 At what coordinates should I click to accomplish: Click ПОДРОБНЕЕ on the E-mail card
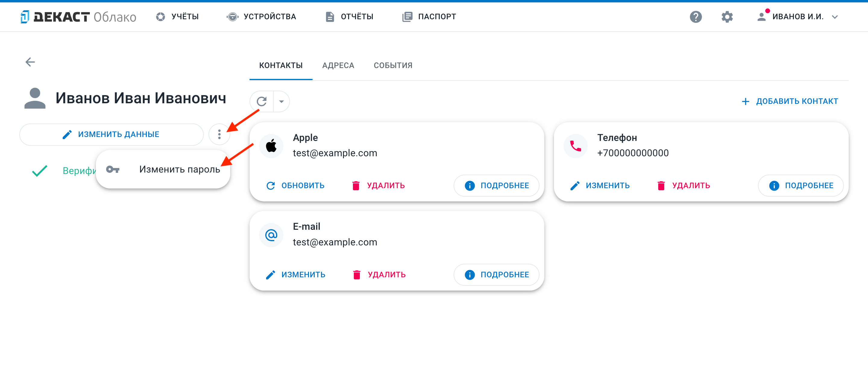pyautogui.click(x=496, y=275)
